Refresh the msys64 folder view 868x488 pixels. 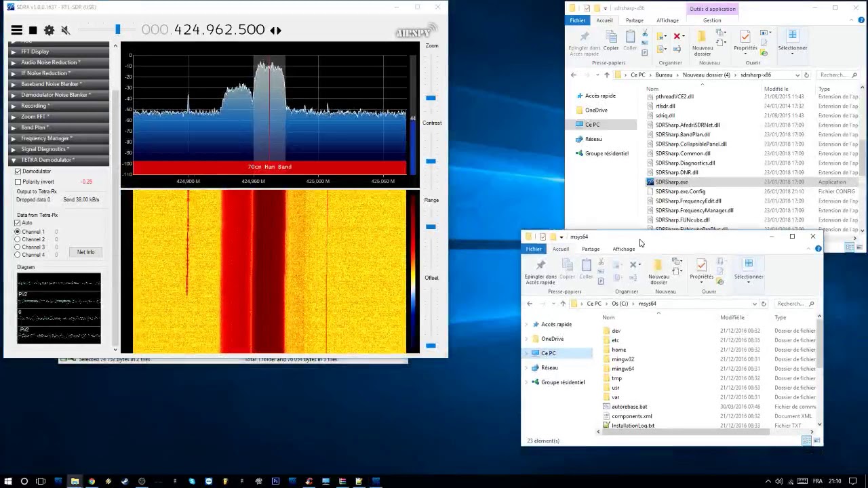tap(764, 304)
